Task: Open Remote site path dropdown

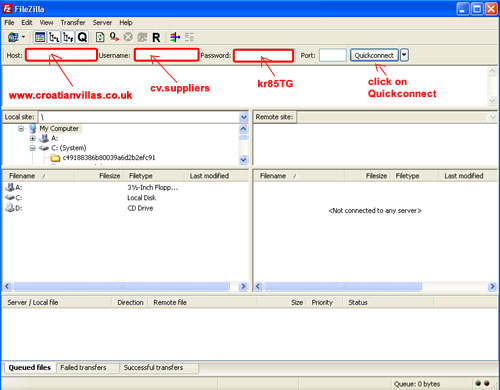Action: (493, 117)
